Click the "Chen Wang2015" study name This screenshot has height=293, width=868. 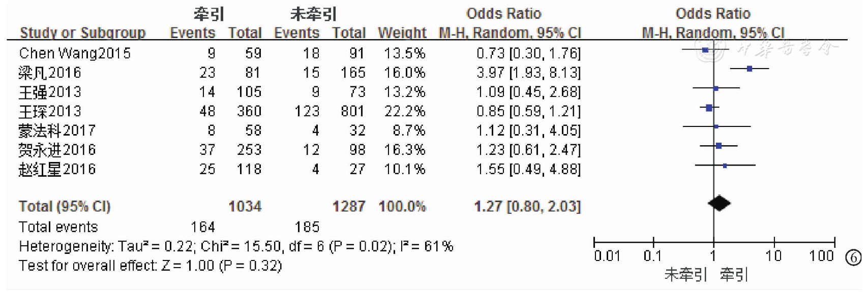(x=75, y=53)
